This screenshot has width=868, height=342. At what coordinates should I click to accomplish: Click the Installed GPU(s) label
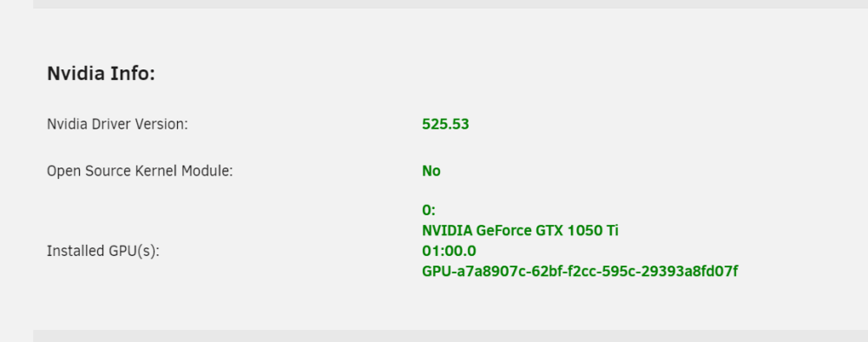[103, 251]
